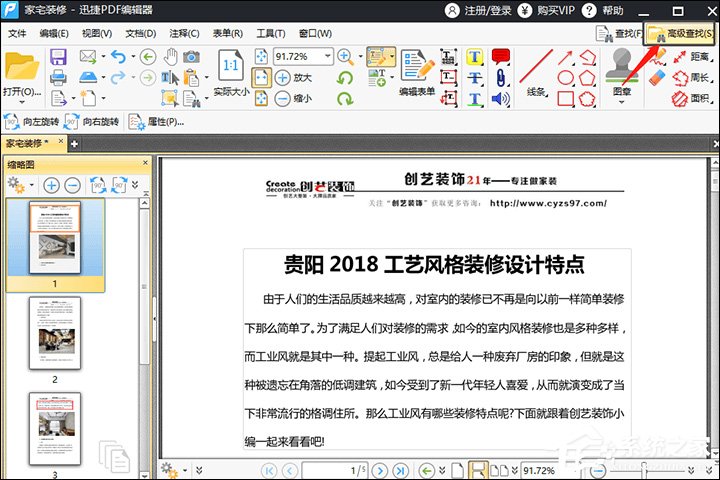
Task: Click the magnifier zoom tool icon
Action: [345, 57]
